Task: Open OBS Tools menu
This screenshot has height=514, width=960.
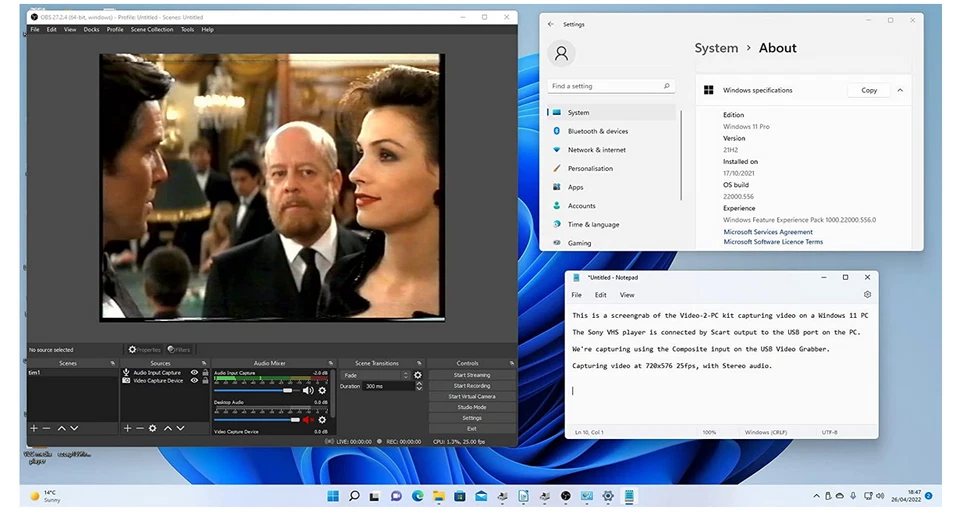Action: point(187,29)
